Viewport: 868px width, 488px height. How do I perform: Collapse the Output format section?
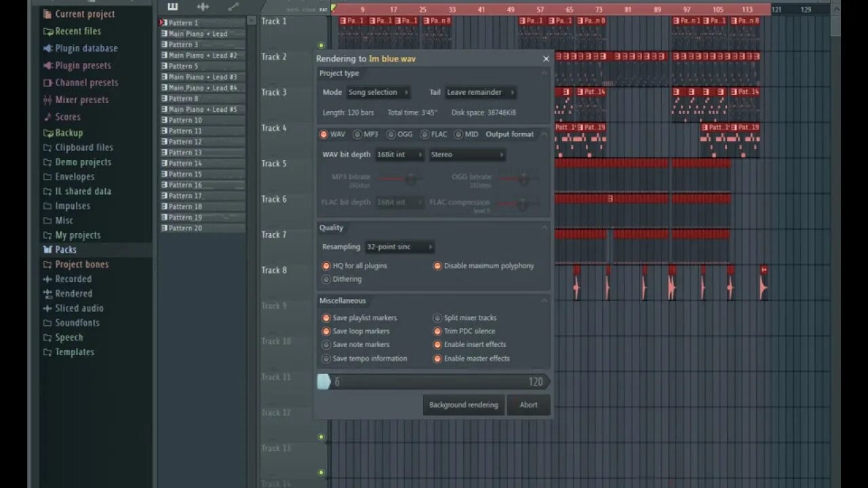tap(544, 134)
